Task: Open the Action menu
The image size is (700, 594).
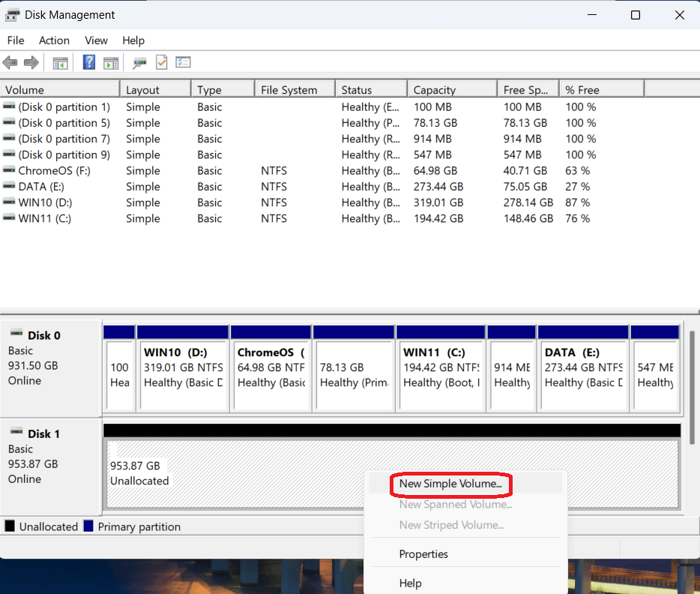Action: coord(54,40)
